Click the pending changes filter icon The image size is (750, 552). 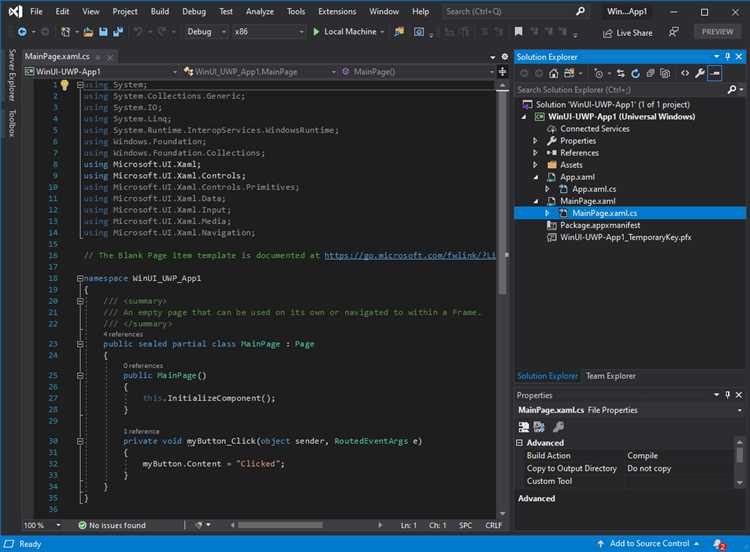point(598,73)
